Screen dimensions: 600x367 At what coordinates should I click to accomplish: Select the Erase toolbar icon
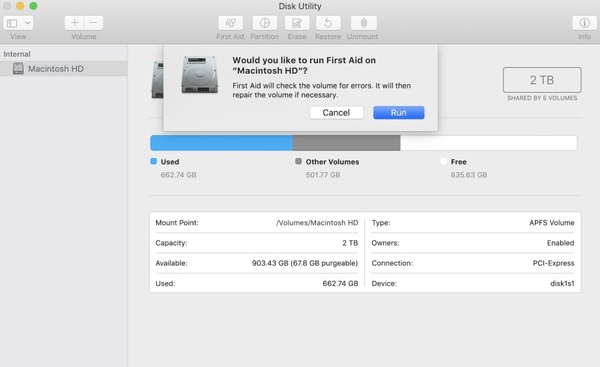(297, 23)
